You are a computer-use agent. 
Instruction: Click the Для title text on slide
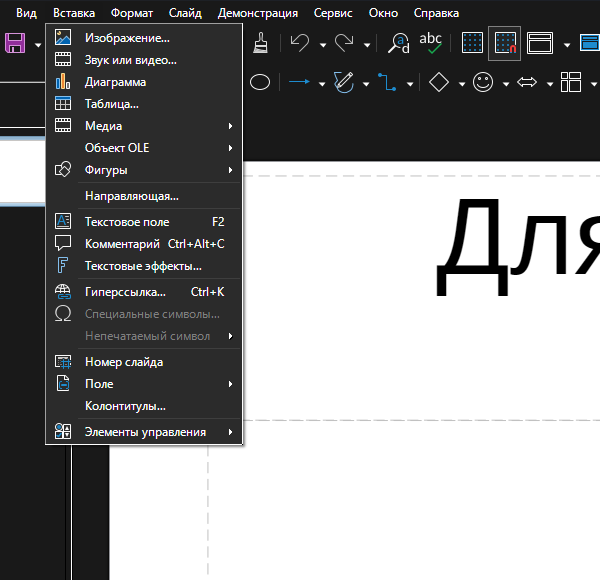coord(518,247)
